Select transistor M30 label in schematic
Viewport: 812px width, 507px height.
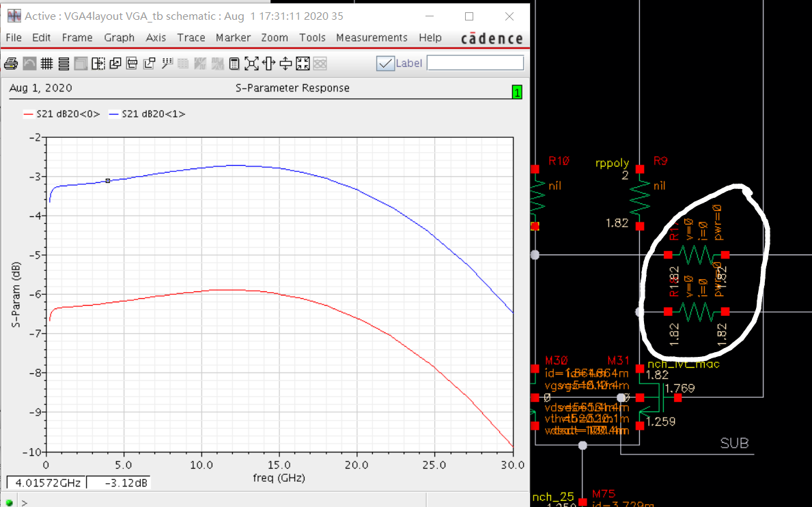click(556, 360)
